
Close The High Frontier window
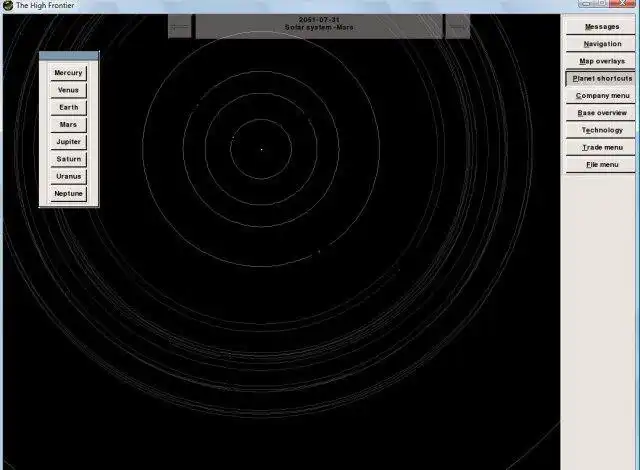pos(623,3)
